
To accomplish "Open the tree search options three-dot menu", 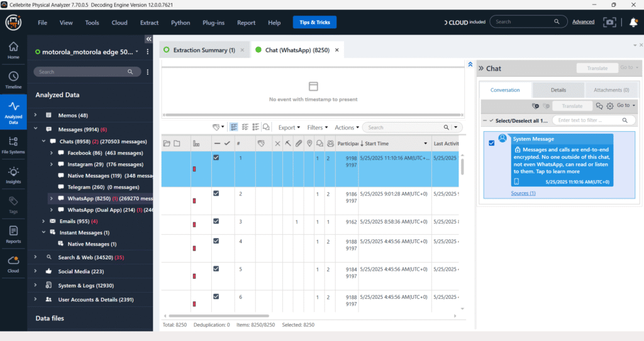I will 147,72.
